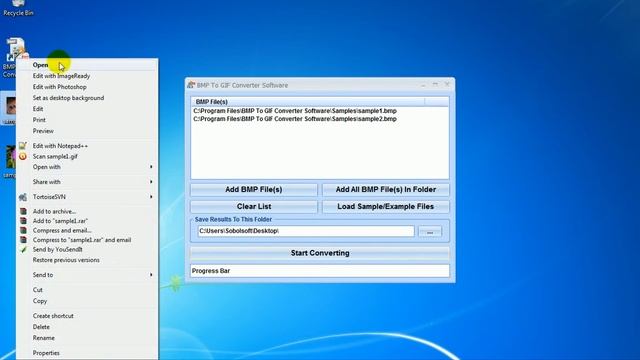Click the BMP To GIF Converter title icon
Image resolution: width=640 pixels, height=360 pixels.
tap(191, 85)
